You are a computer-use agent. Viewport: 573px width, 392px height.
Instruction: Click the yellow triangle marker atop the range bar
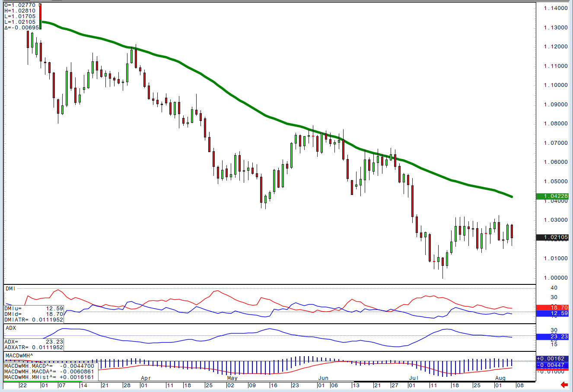40,5
